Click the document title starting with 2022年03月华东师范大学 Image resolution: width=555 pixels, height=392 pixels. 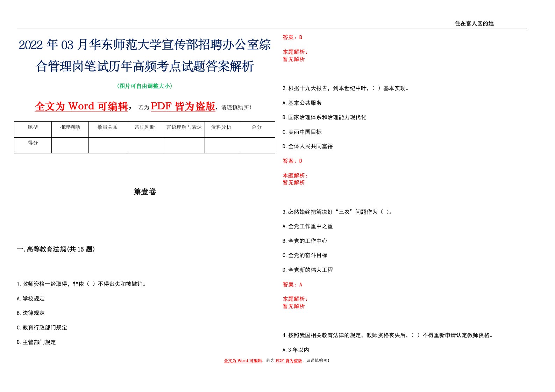[145, 56]
